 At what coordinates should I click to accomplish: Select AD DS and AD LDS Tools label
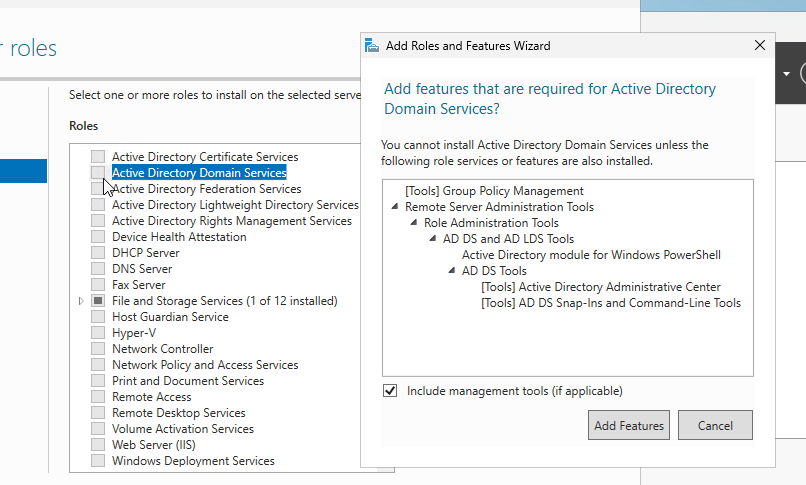[x=508, y=238]
